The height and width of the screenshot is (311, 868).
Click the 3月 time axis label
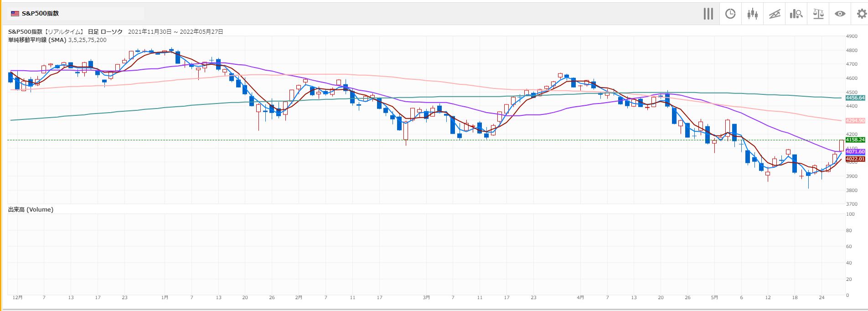click(x=426, y=297)
